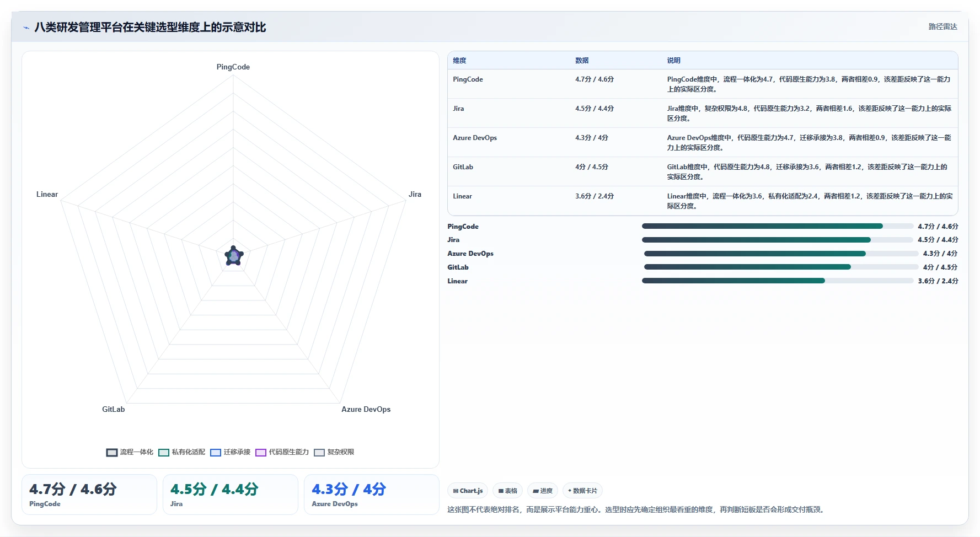Click the Jira progress bar
This screenshot has height=537, width=980.
coord(778,240)
